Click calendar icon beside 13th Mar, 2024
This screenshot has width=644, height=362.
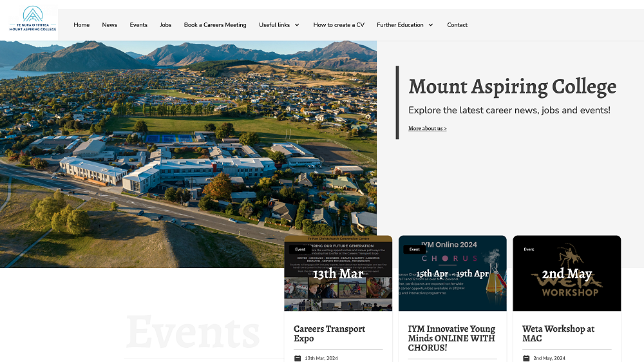click(298, 358)
